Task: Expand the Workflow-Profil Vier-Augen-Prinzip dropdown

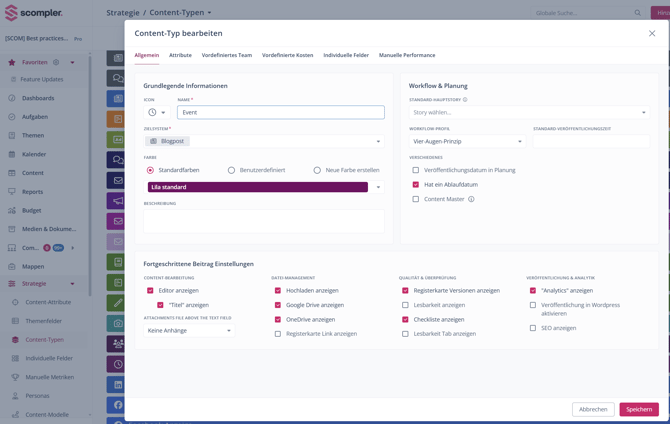Action: coord(467,142)
